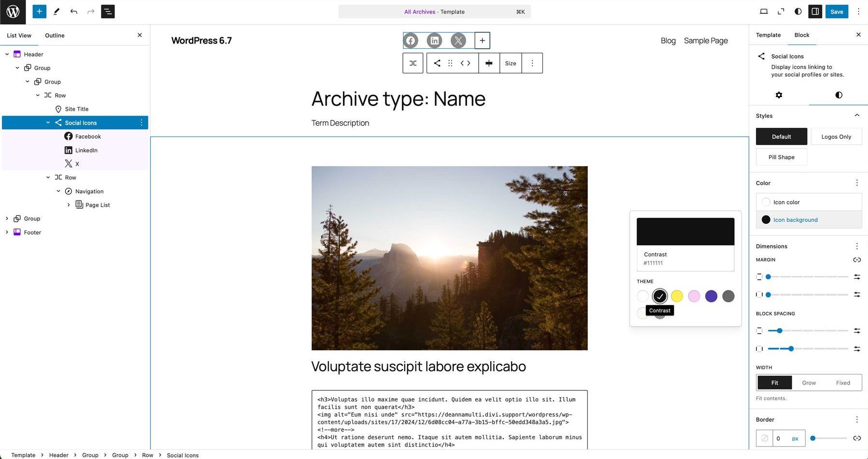Switch to the Outline tab in List View

coord(54,35)
